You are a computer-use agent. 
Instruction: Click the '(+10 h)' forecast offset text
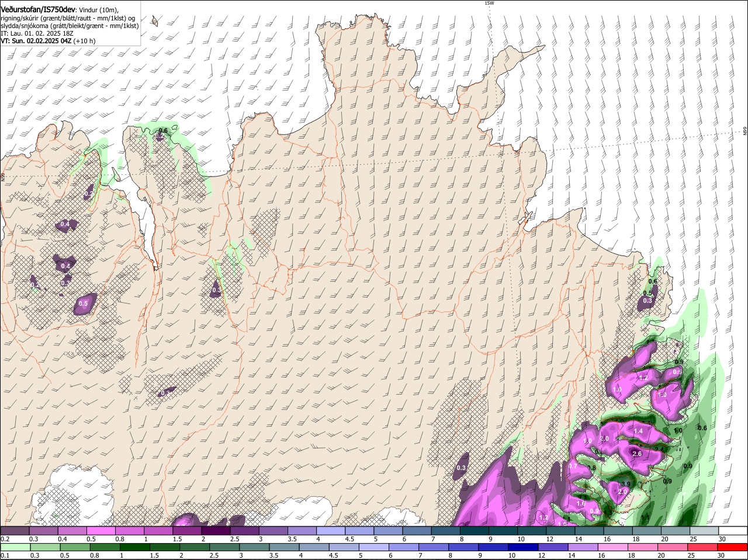pos(84,41)
